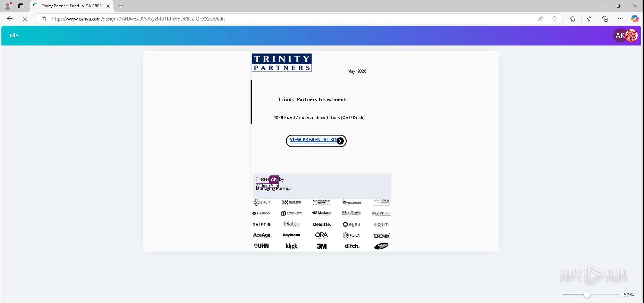Close the Trinity Partners Fund tab

(108, 6)
